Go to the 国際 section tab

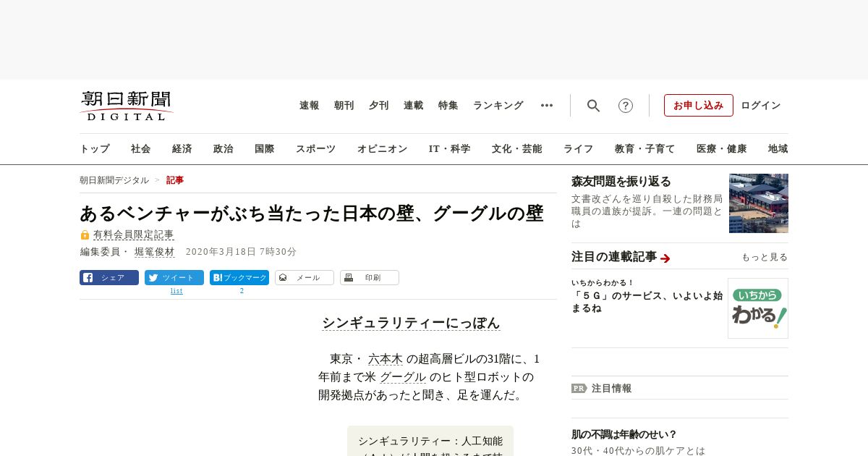point(265,149)
